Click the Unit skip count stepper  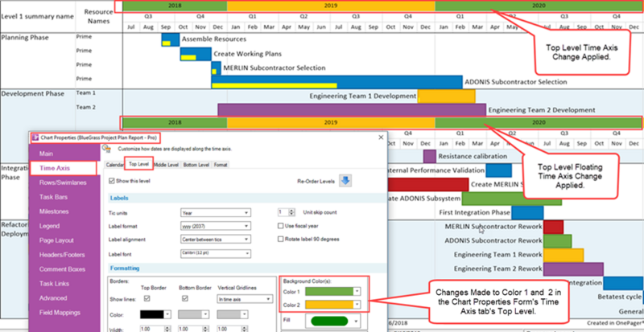point(291,212)
